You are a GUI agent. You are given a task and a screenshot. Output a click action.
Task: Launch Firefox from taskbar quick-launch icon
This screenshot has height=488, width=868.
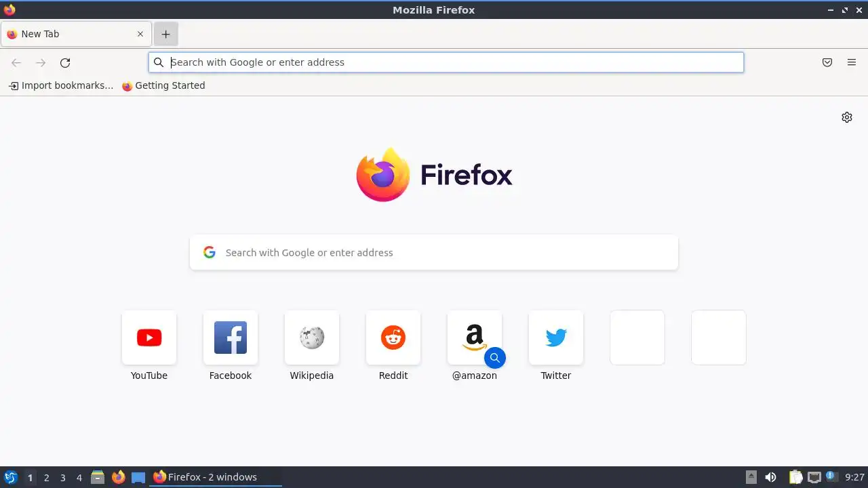pyautogui.click(x=118, y=477)
